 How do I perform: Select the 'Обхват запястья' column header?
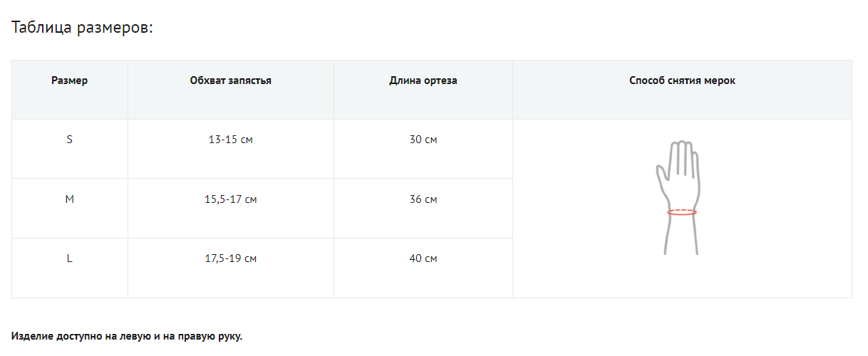(231, 80)
